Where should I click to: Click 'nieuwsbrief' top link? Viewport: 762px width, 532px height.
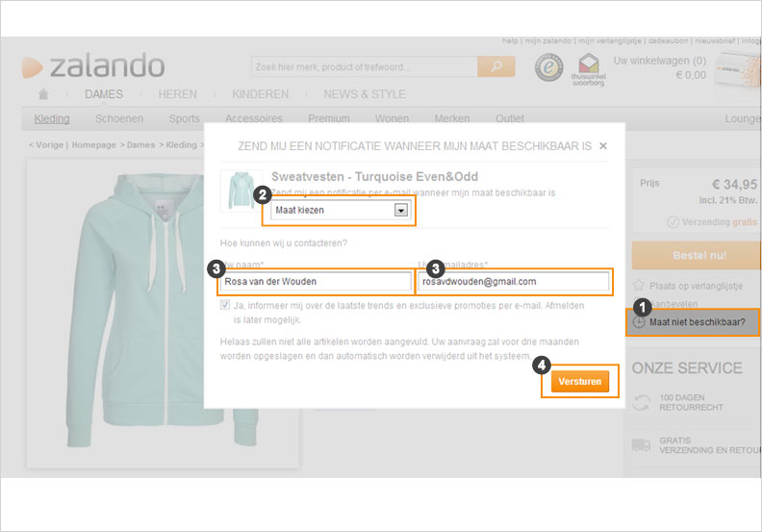pyautogui.click(x=714, y=40)
